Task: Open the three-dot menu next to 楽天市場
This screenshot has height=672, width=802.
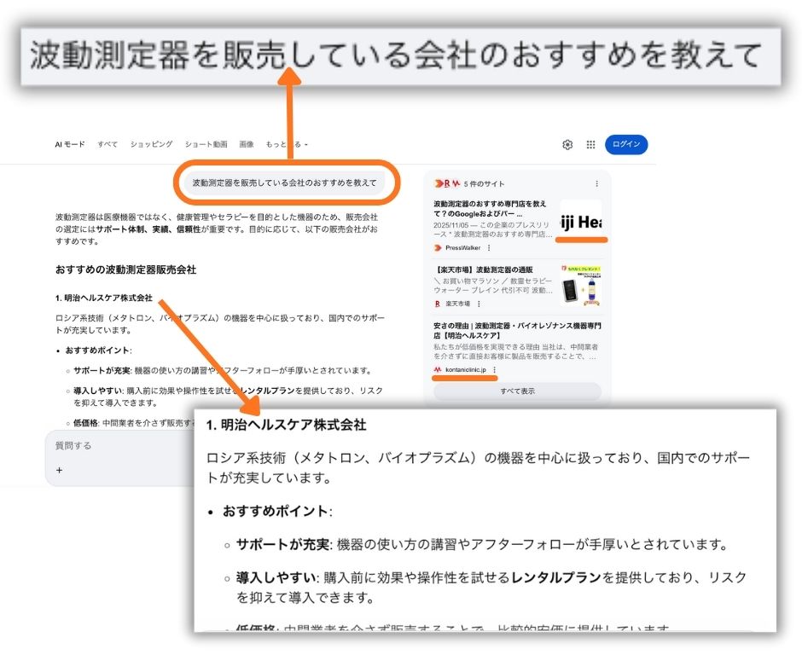Action: tap(479, 302)
